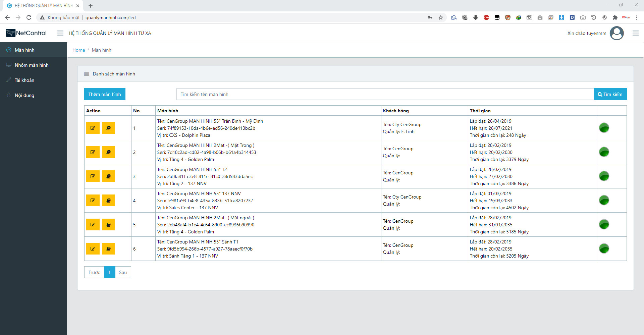Click the Home breadcrumb link
Image resolution: width=644 pixels, height=335 pixels.
pyautogui.click(x=78, y=50)
